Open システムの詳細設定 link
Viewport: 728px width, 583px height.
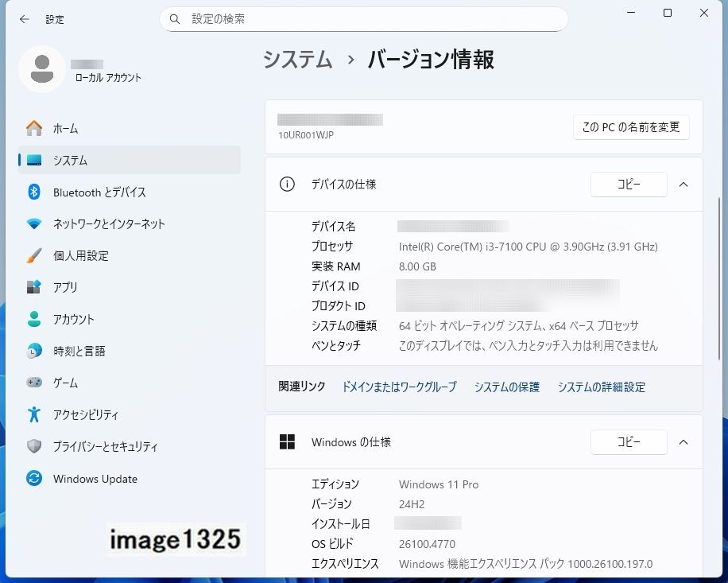tap(602, 387)
